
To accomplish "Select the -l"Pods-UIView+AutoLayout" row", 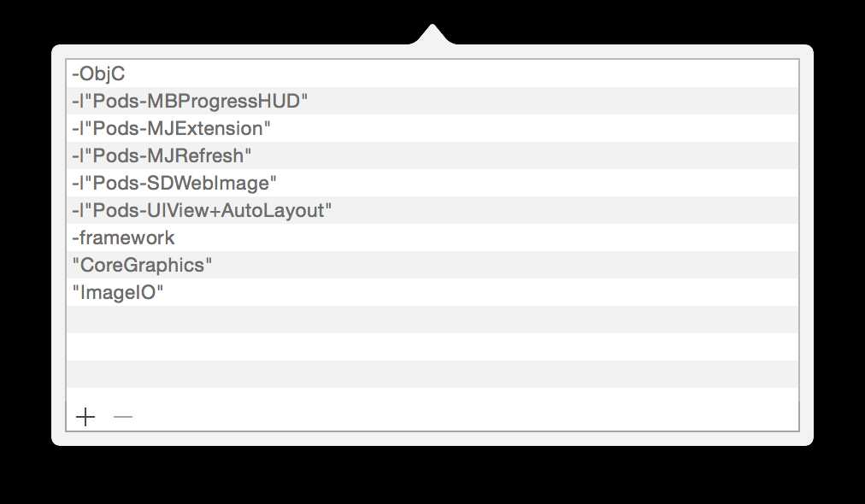I will tap(432, 210).
